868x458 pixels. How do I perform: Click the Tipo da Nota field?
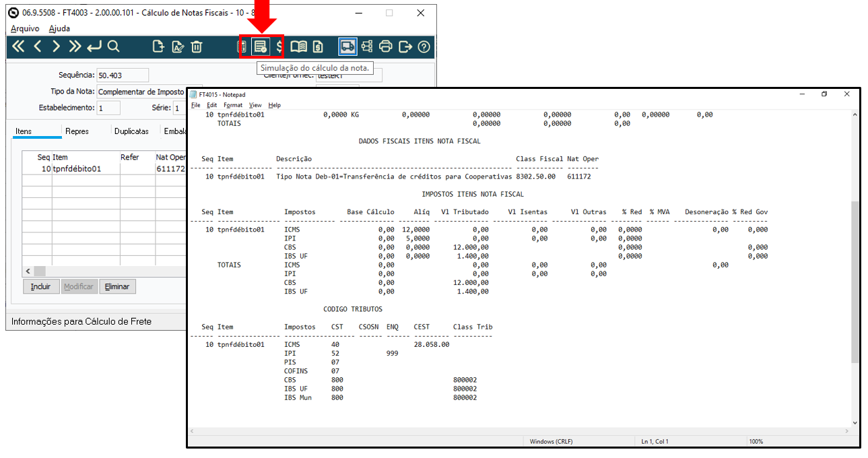pos(140,92)
